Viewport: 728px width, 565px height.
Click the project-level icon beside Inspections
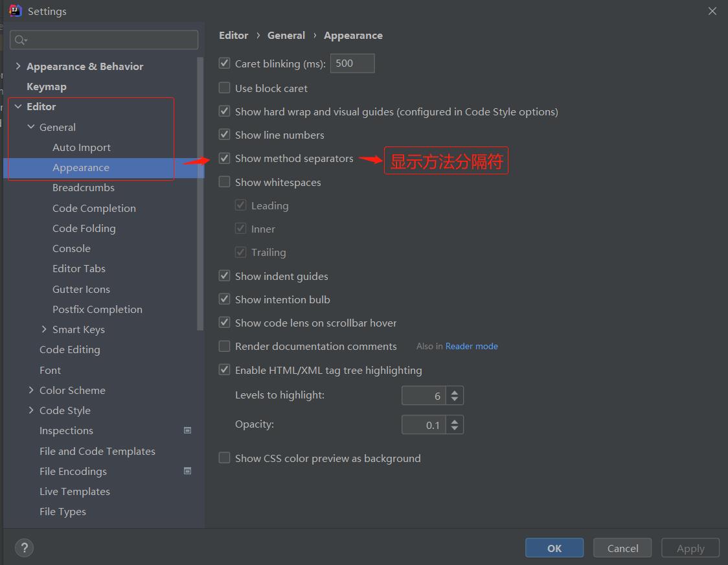tap(188, 430)
